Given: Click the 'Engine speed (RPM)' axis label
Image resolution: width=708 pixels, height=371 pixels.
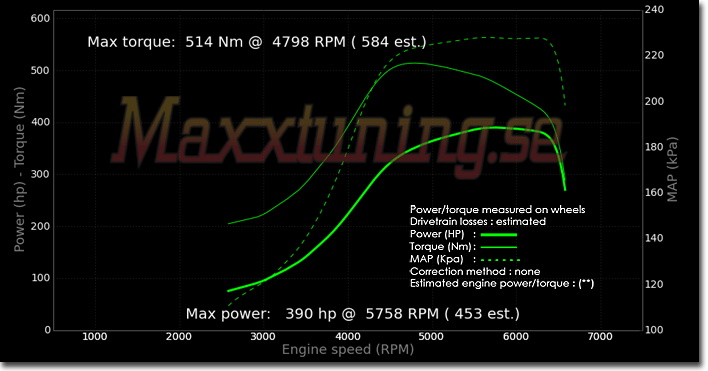Looking at the screenshot, I should (348, 350).
